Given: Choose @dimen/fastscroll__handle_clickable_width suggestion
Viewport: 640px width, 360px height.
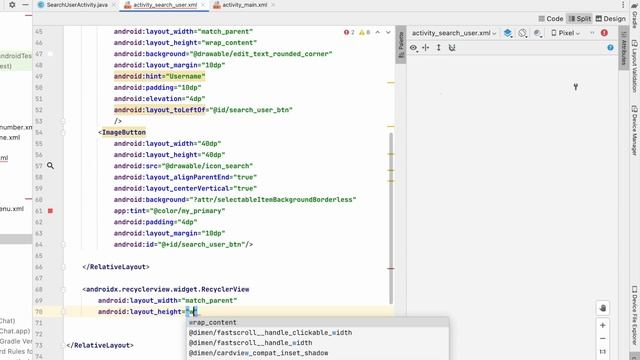Looking at the screenshot, I should coord(318,333).
